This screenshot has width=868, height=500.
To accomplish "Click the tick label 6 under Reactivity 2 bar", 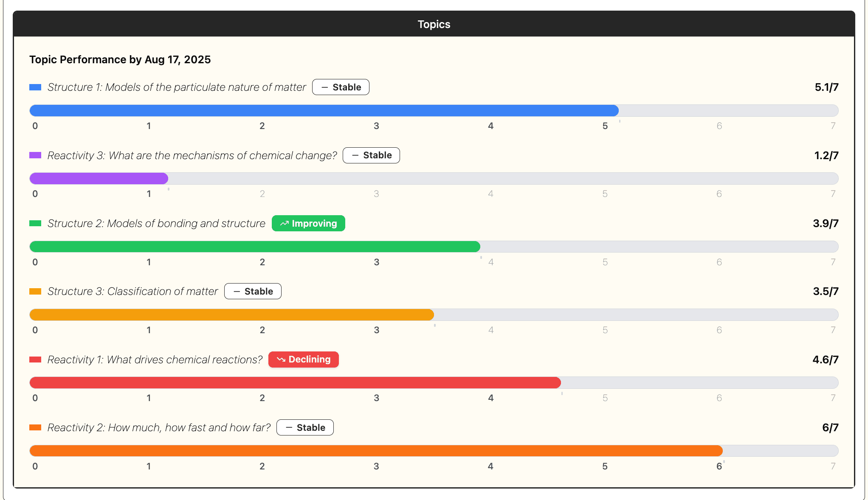I will click(719, 466).
